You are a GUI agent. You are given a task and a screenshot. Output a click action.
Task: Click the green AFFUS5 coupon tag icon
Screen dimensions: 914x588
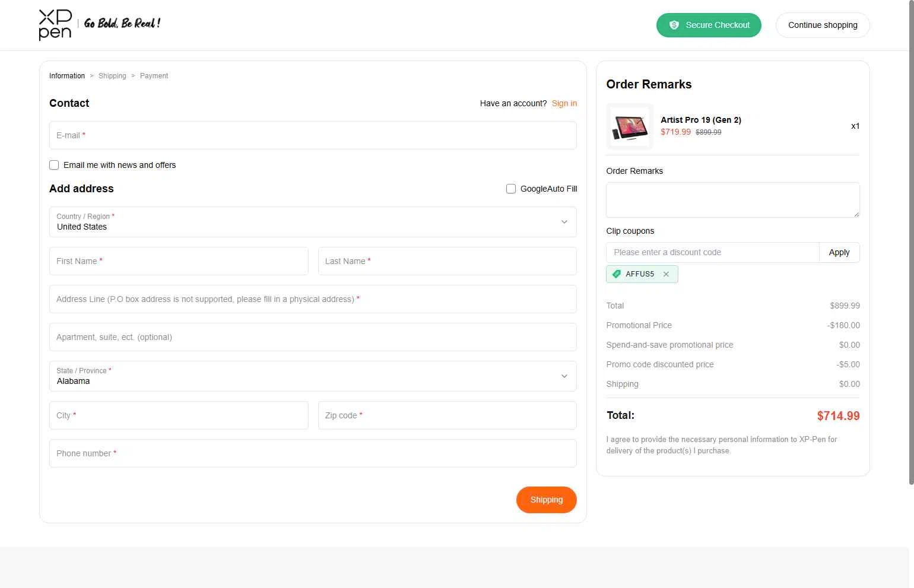[x=617, y=274]
